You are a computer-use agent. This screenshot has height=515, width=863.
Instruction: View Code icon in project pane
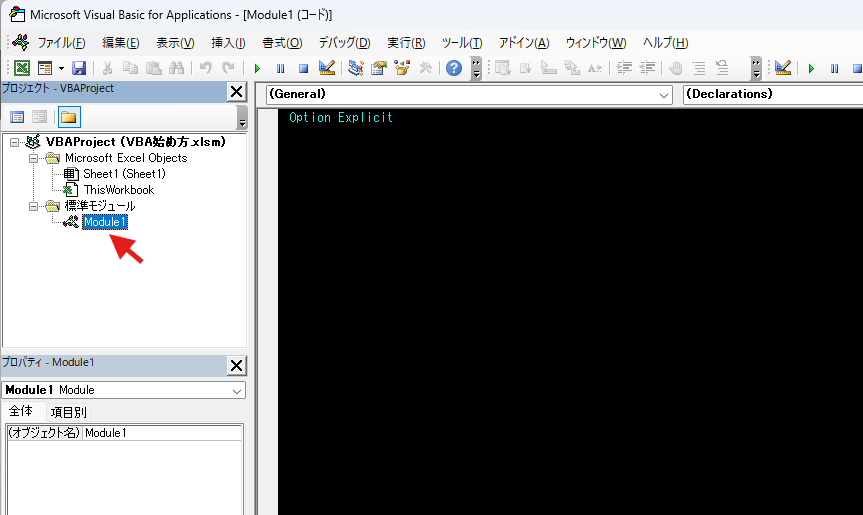point(17,117)
